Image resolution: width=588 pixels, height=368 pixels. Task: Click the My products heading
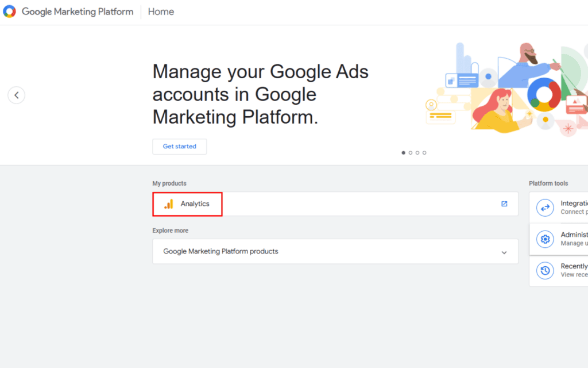(x=169, y=183)
